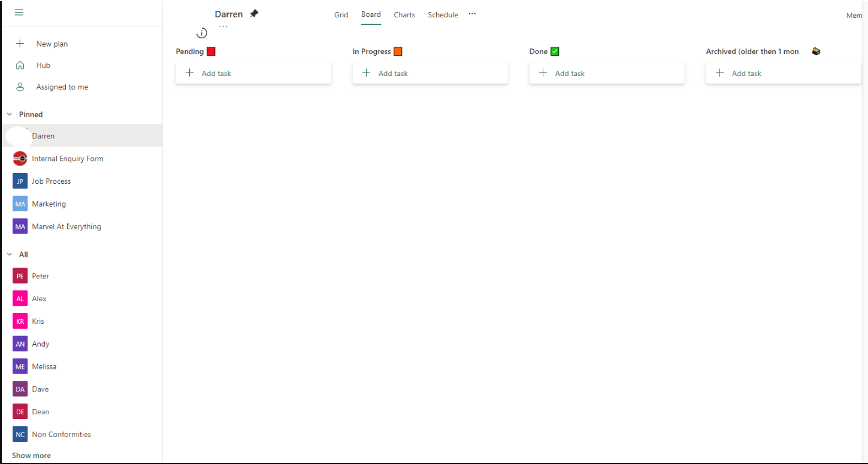Click the NC Non Conformities avatar
868x464 pixels.
click(20, 435)
